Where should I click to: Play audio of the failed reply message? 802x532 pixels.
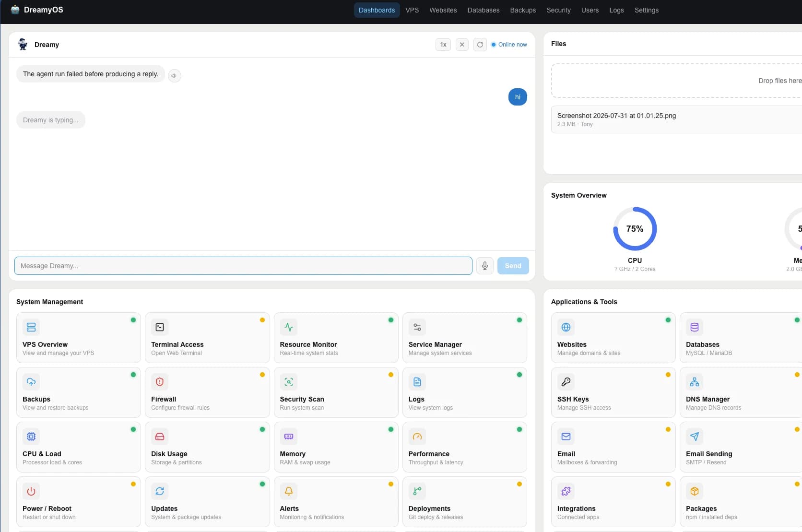175,76
